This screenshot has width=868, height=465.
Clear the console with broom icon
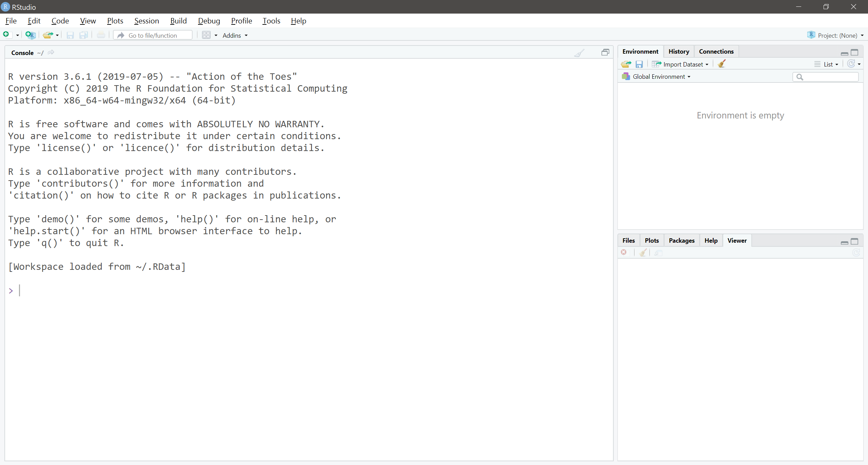pyautogui.click(x=579, y=53)
